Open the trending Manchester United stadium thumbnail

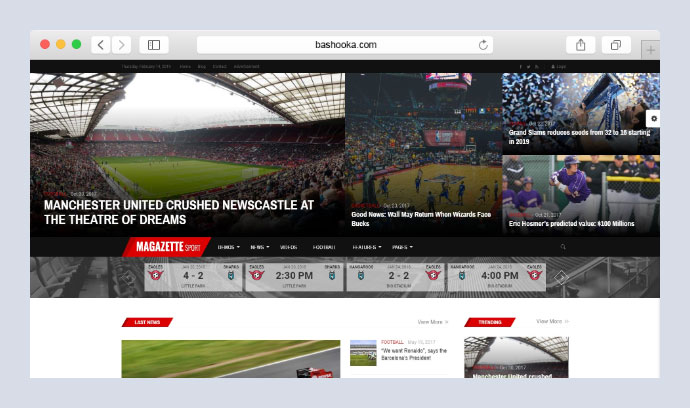click(x=516, y=357)
